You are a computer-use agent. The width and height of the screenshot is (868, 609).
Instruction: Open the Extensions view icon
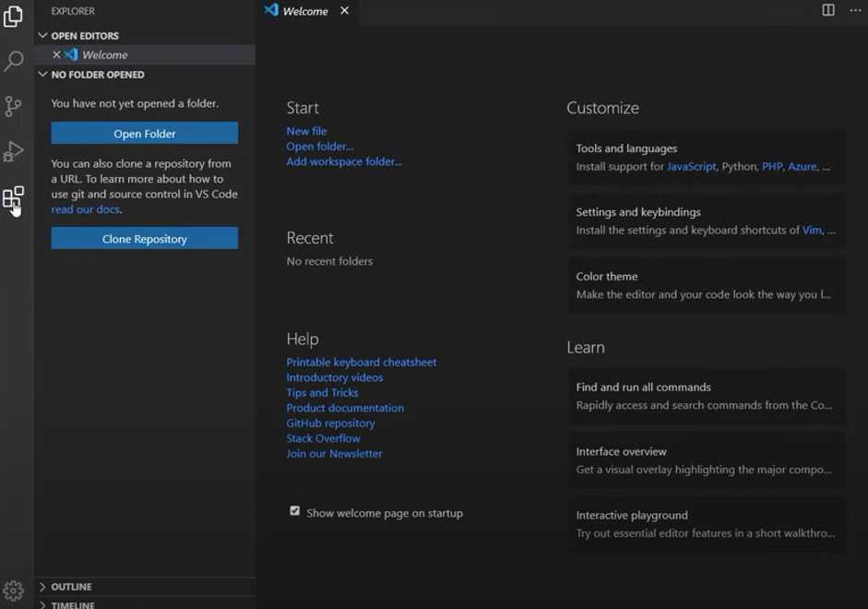click(13, 197)
